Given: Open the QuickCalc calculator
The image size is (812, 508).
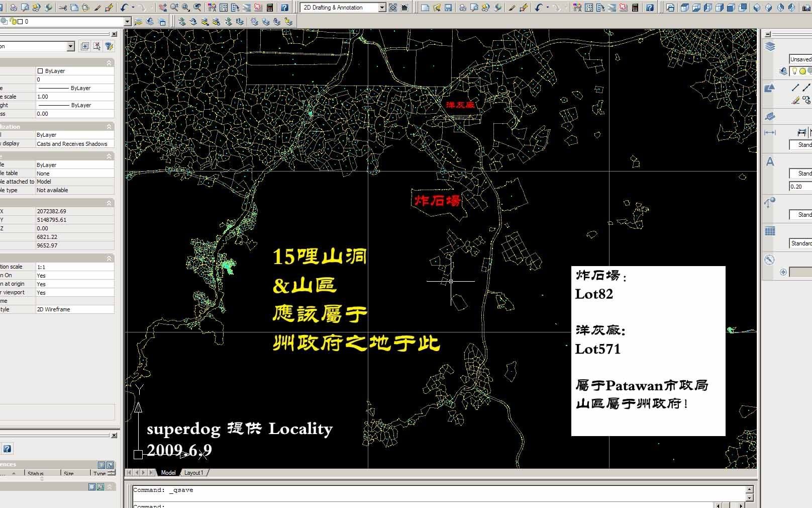Looking at the screenshot, I should tap(270, 8).
